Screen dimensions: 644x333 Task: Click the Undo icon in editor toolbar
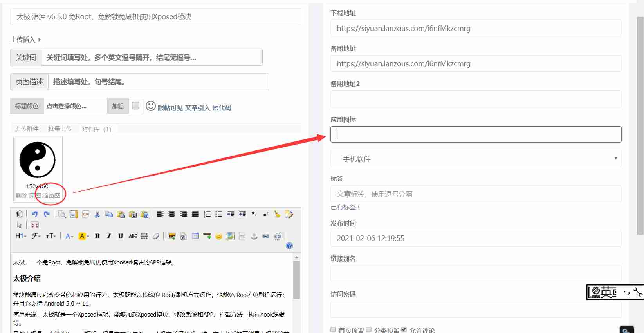click(34, 214)
